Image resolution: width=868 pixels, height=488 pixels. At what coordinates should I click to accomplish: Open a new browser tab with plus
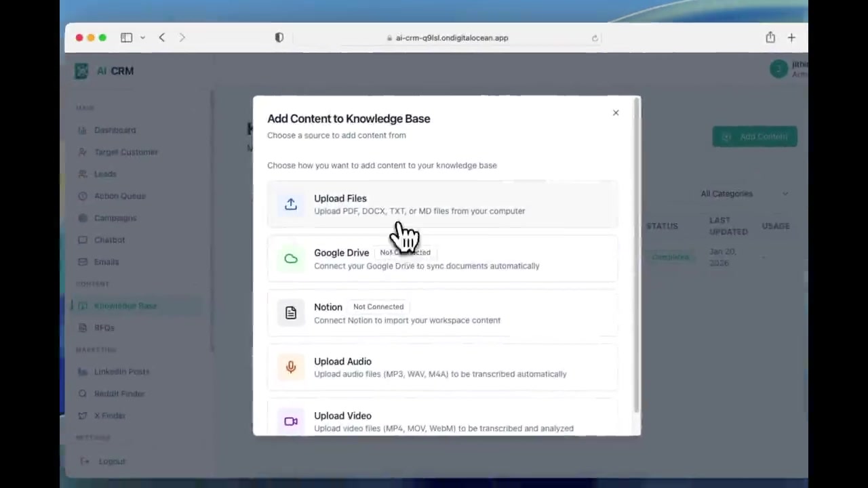(791, 38)
